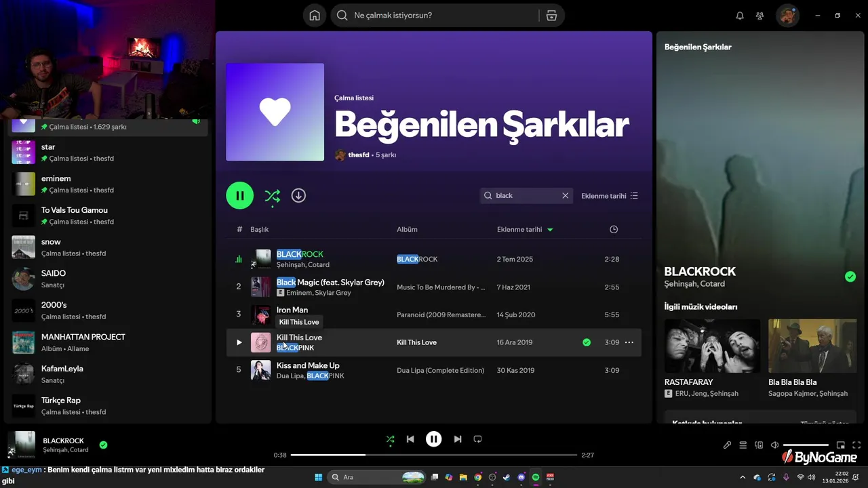
Task: Seek within the song progress bar
Action: pyautogui.click(x=434, y=455)
